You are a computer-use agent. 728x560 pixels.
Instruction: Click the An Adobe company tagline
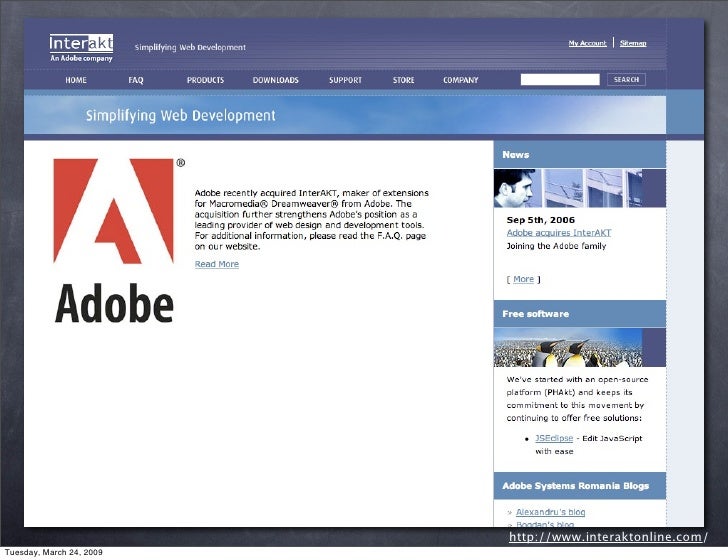pos(81,58)
